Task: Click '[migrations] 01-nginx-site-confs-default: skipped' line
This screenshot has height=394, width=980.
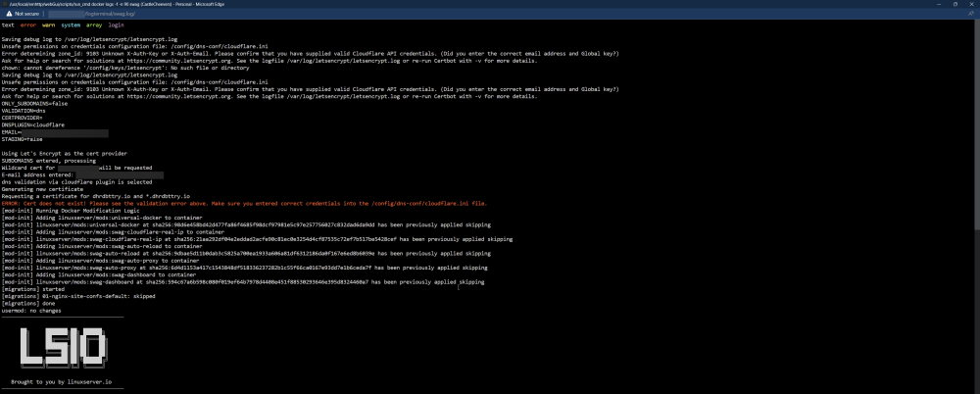Action: [78, 296]
